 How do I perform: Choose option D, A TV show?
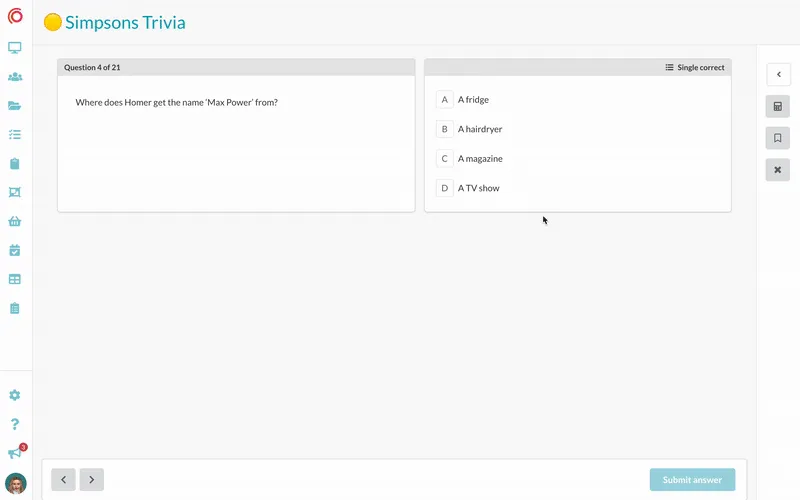point(468,188)
